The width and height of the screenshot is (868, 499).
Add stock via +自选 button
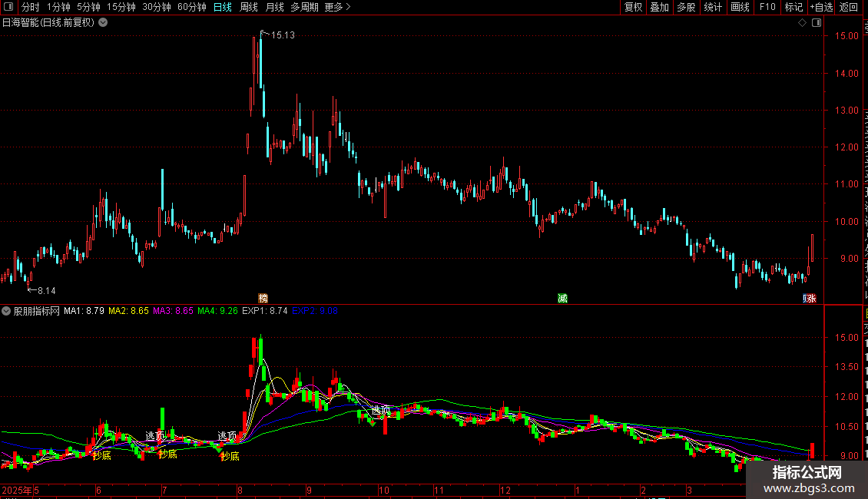(821, 7)
